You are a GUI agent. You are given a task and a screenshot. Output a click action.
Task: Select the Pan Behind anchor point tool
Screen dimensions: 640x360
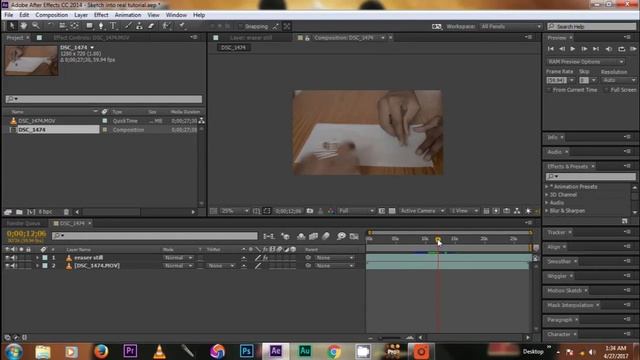pos(74,26)
